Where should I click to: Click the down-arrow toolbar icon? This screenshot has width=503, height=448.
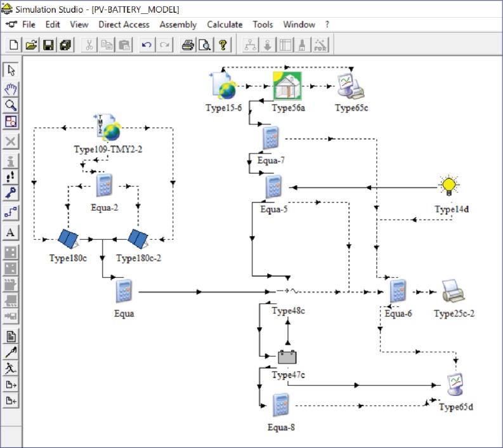pos(268,45)
